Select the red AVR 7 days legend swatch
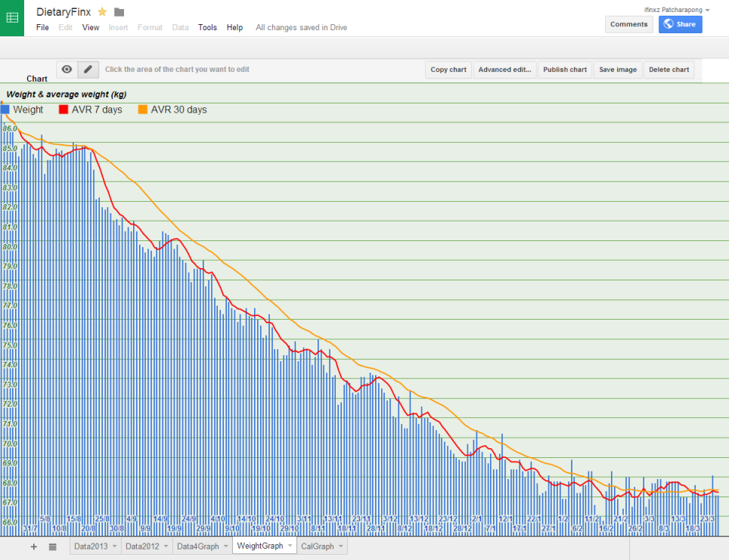This screenshot has width=729, height=560. 64,110
